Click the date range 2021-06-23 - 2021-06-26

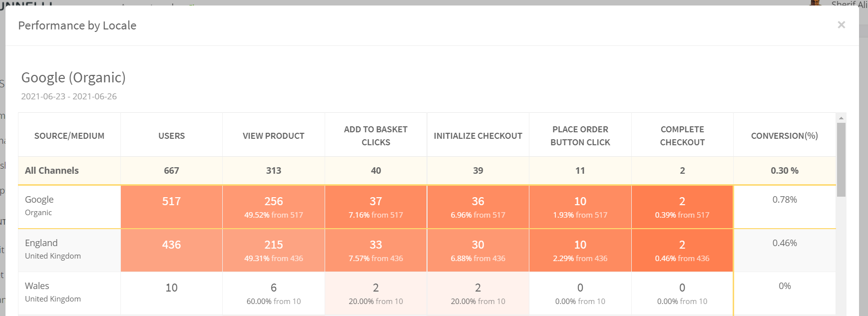tap(69, 96)
